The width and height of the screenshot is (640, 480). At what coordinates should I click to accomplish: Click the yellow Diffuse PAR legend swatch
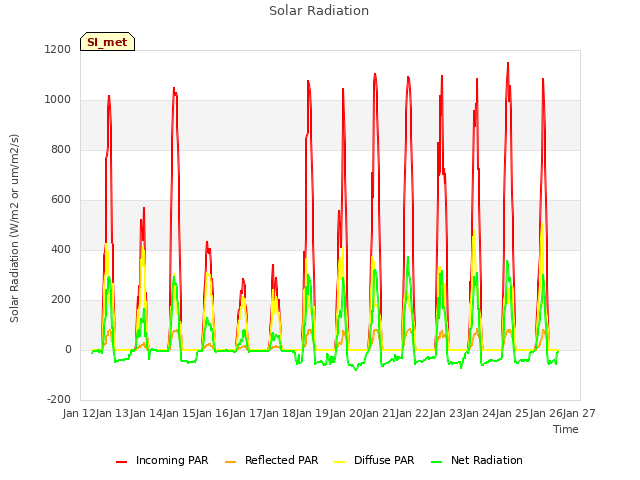340,462
